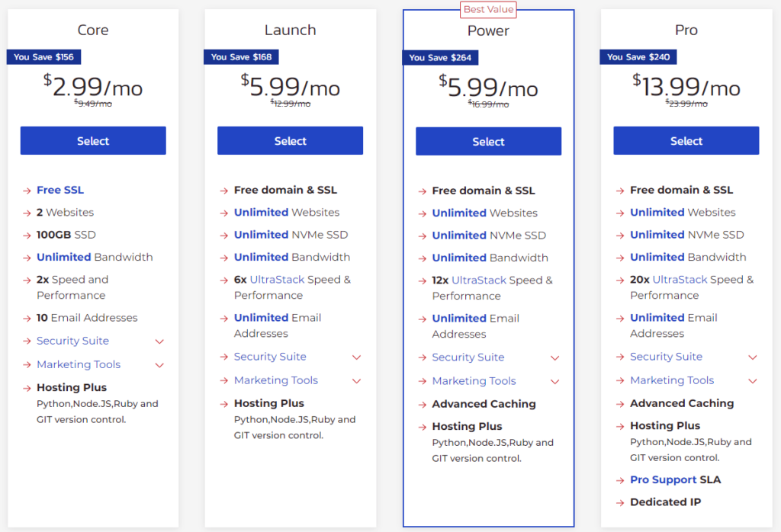Open Marketing Tools link in Launch plan
This screenshot has height=532, width=781.
[276, 380]
